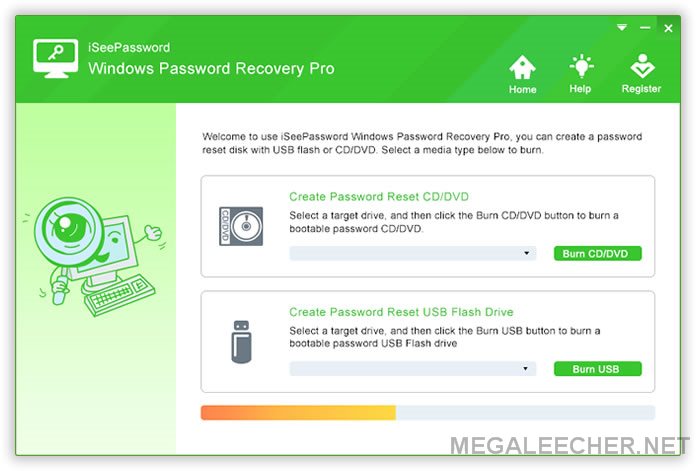Click the Create Password Reset USB Flash Drive heading

click(401, 312)
